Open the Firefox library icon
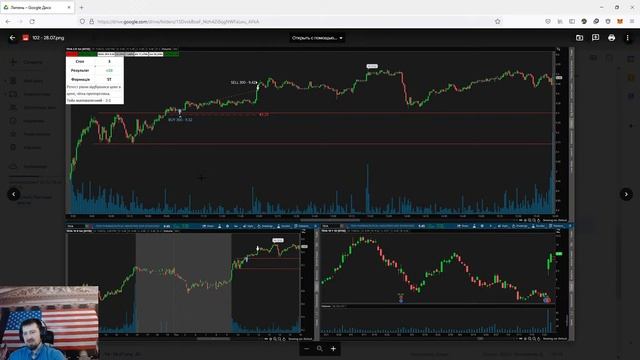 [560, 21]
